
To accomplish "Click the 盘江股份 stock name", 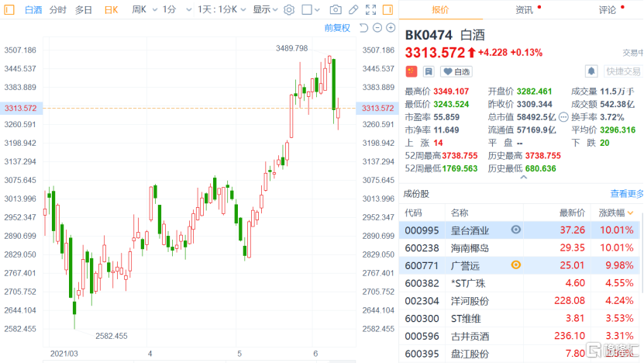I will (470, 354).
